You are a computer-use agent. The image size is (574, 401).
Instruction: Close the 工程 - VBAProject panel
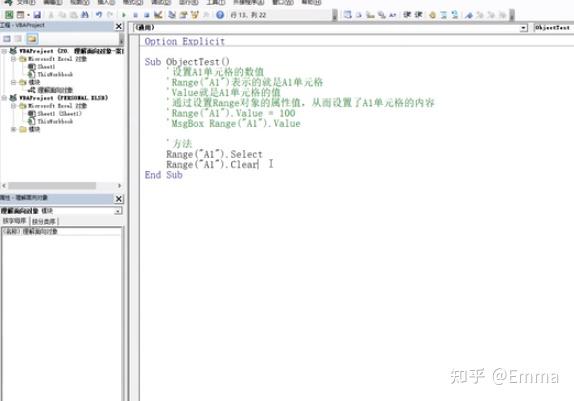[119, 26]
